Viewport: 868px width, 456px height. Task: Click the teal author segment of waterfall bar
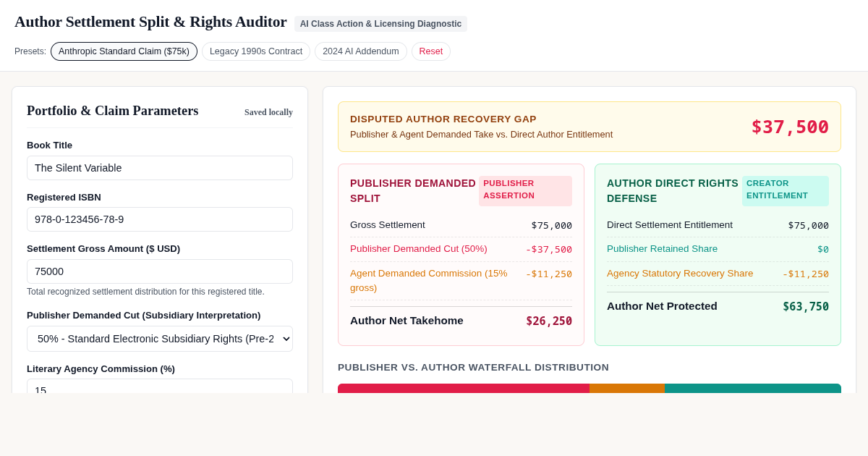(x=753, y=389)
